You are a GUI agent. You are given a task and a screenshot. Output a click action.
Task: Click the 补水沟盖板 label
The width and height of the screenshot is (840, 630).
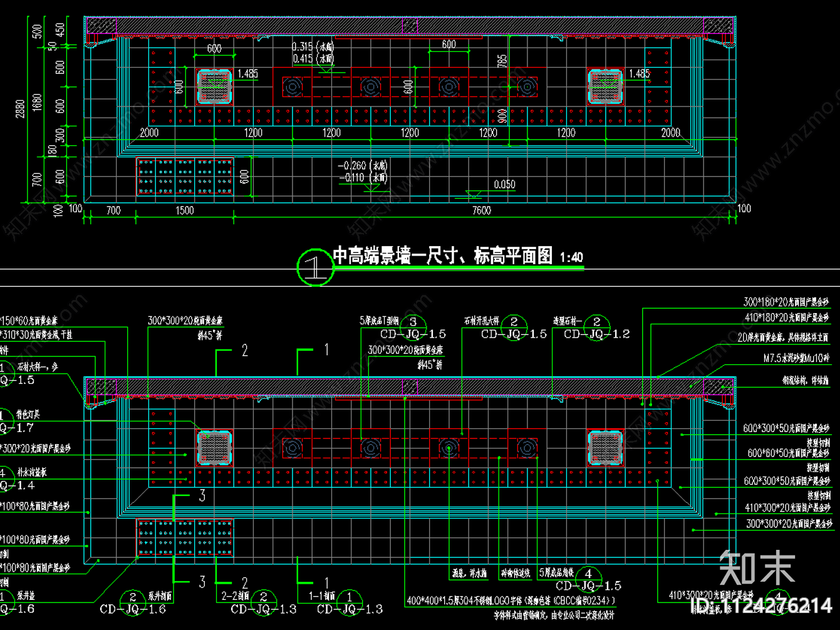(x=31, y=472)
